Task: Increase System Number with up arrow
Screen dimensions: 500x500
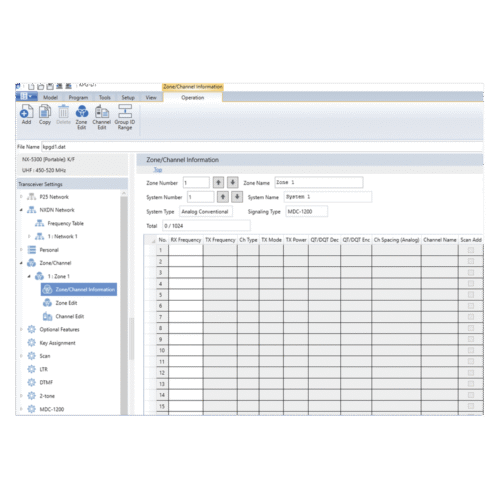Action: click(223, 197)
